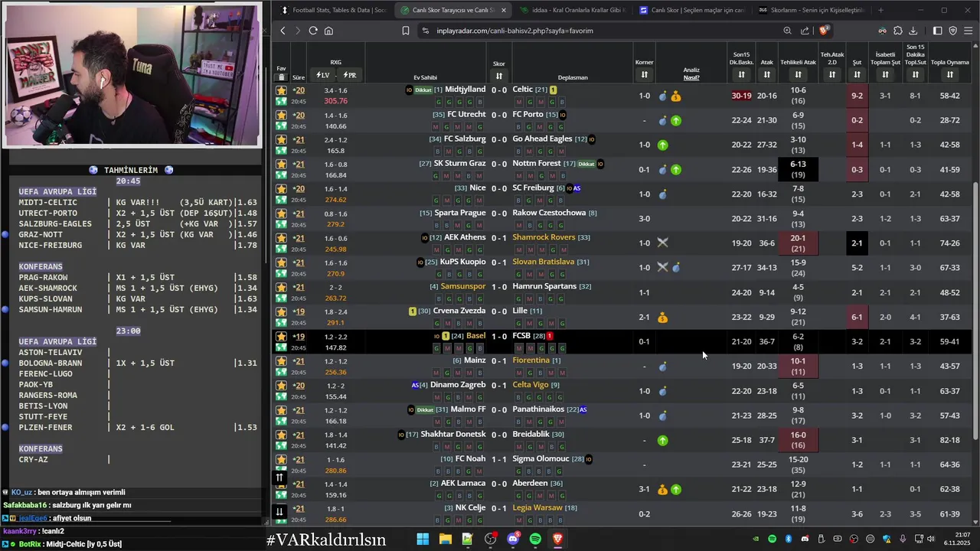
Task: Toggle the favorite star for Nice match
Action: tap(281, 189)
